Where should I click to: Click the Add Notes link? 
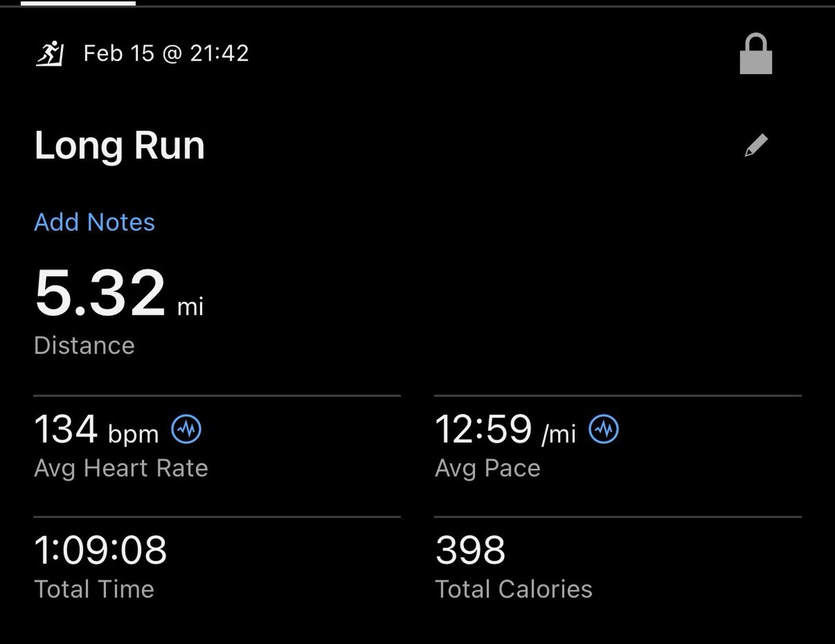94,222
